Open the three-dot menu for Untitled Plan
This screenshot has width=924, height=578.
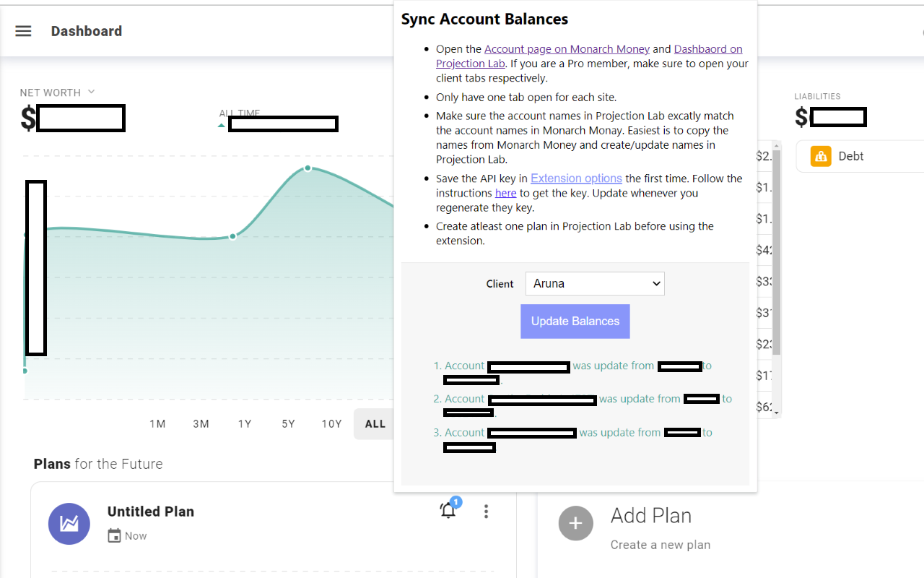[486, 512]
